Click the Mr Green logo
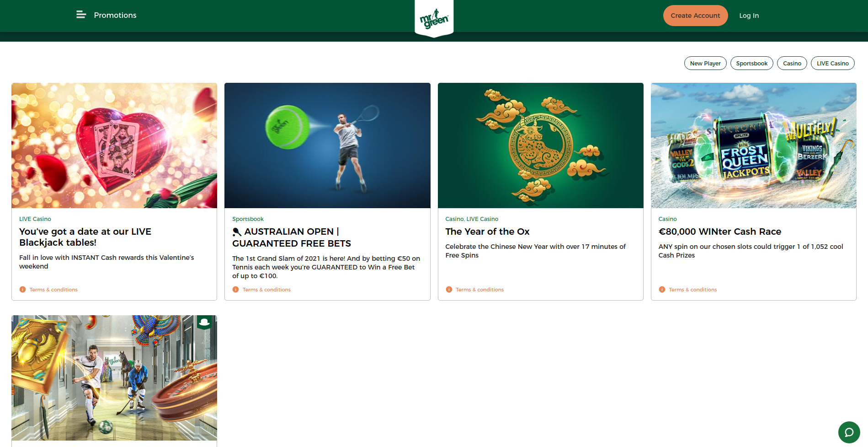 [x=434, y=19]
